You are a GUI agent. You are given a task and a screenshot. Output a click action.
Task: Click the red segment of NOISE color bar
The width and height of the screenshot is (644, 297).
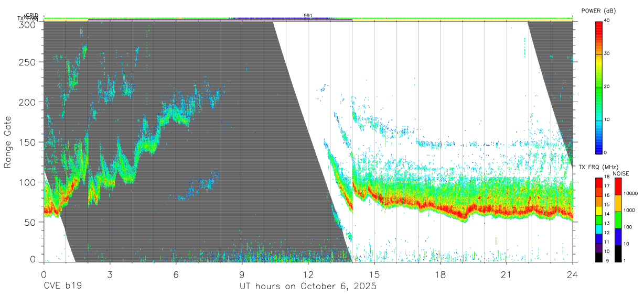tap(618, 186)
